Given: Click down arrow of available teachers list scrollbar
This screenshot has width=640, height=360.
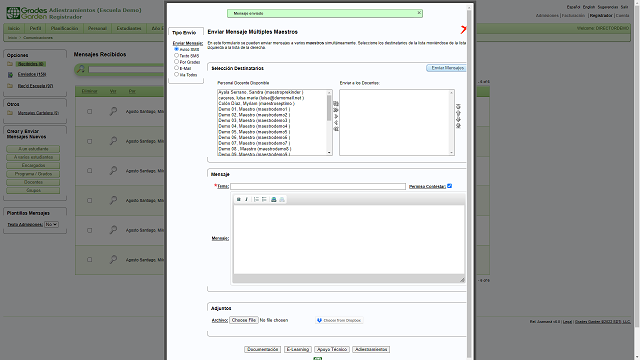Looking at the screenshot, I should pos(329,153).
